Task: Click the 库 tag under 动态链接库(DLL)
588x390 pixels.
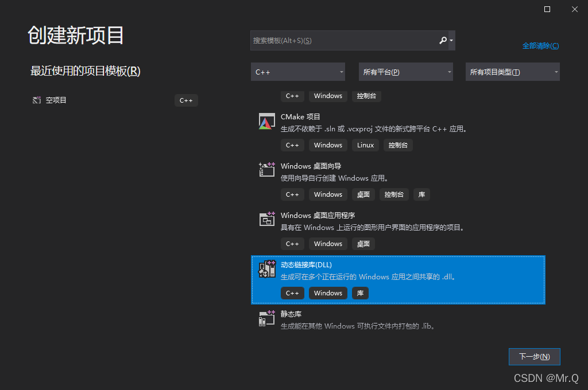Action: click(360, 292)
